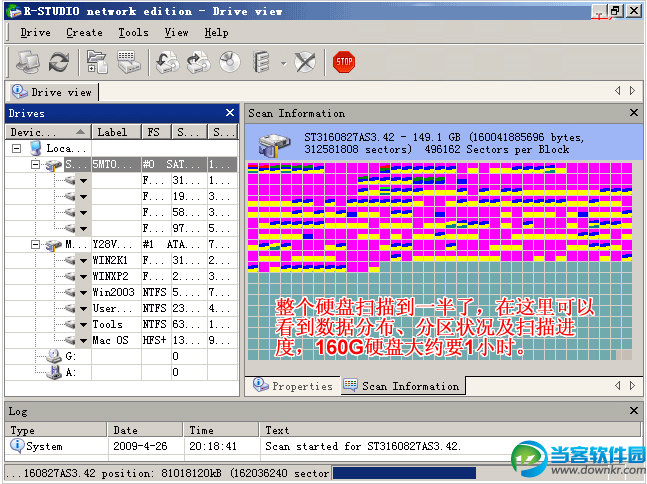Open drive files toolbar icon

[x=97, y=62]
